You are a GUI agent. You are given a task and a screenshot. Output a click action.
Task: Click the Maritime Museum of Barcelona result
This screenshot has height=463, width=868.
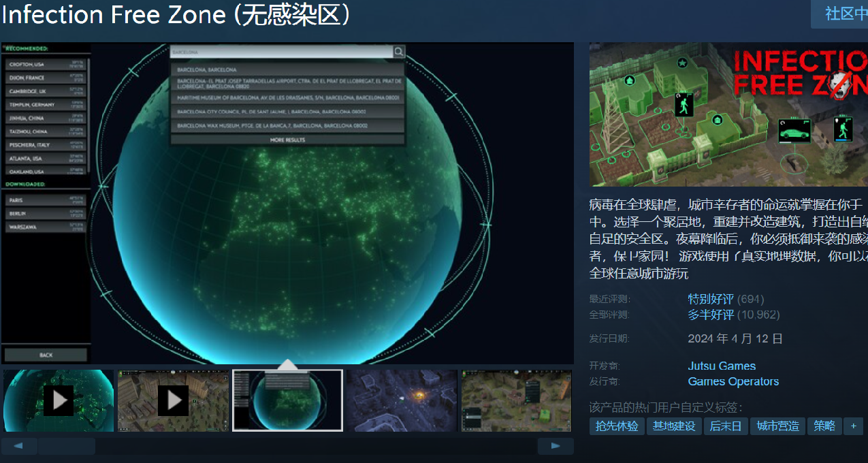pyautogui.click(x=287, y=98)
